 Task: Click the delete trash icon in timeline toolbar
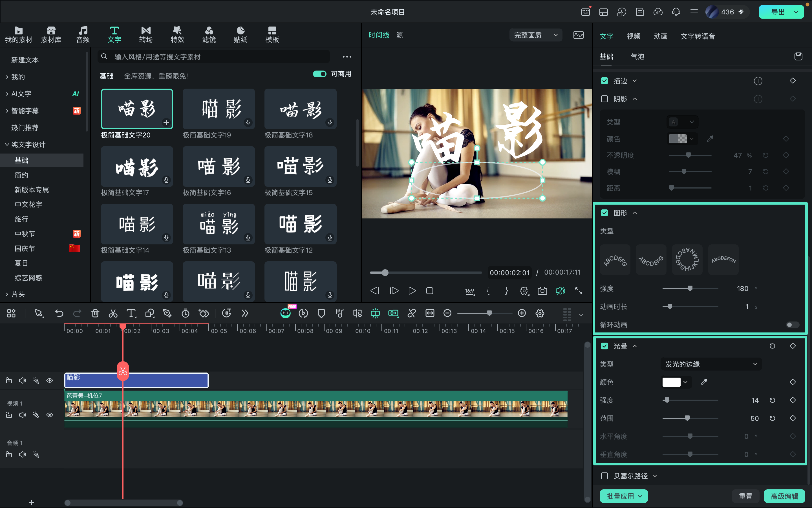click(x=95, y=314)
